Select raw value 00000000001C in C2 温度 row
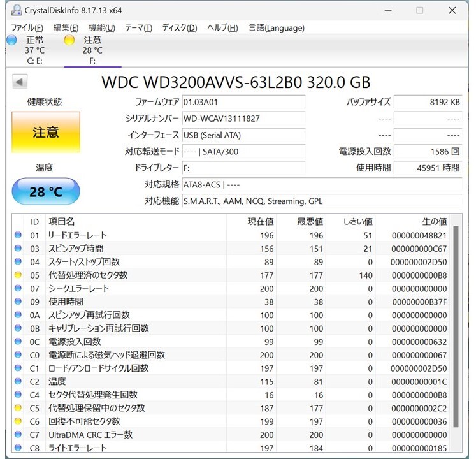 (419, 382)
